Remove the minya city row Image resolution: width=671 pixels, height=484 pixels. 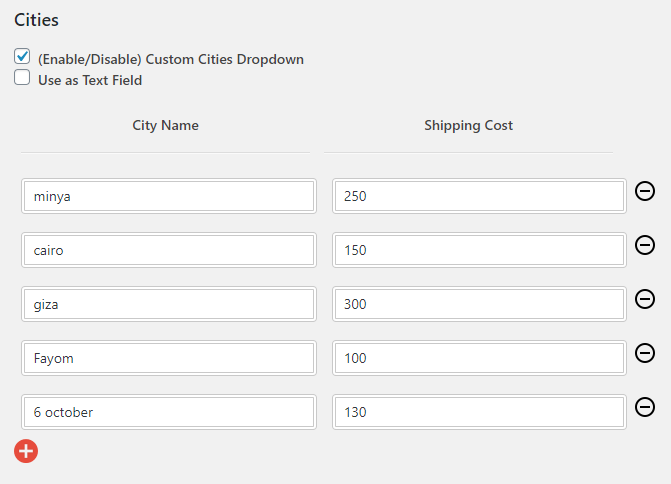point(644,191)
